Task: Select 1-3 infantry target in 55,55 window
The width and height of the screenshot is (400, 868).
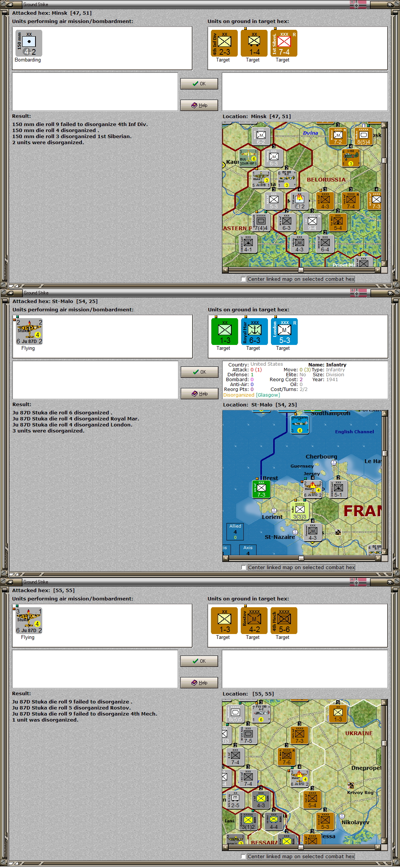Action: point(224,621)
